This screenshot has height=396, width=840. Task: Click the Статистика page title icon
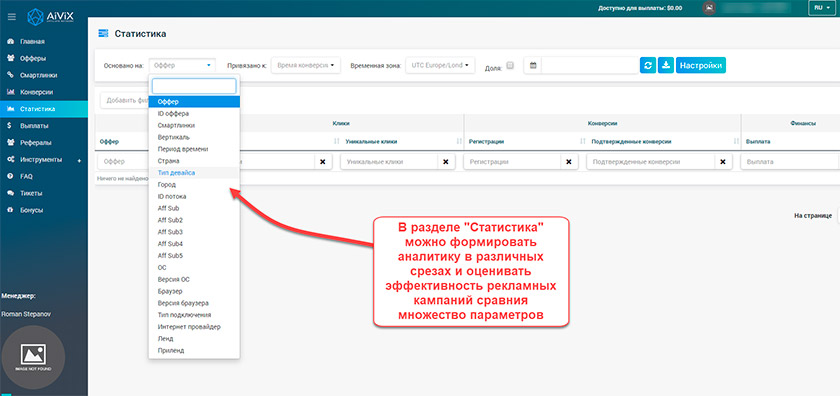(103, 34)
